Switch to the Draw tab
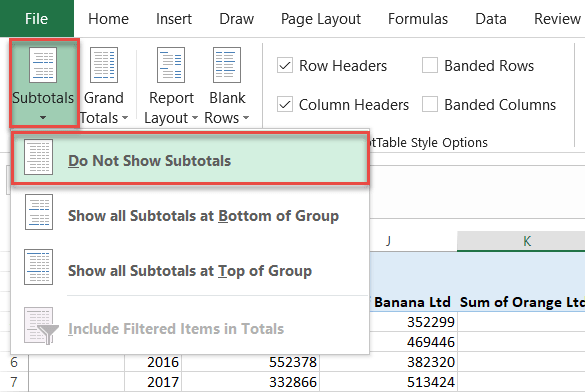Image resolution: width=585 pixels, height=392 pixels. pyautogui.click(x=237, y=19)
